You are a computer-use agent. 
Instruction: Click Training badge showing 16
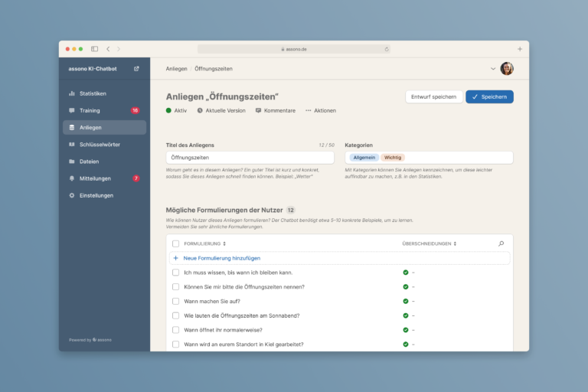pos(135,110)
